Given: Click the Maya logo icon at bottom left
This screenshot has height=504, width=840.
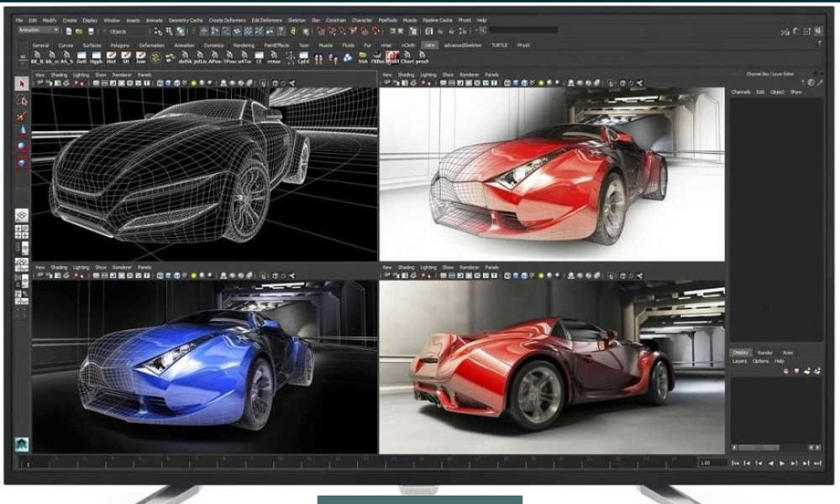Looking at the screenshot, I should click(22, 444).
